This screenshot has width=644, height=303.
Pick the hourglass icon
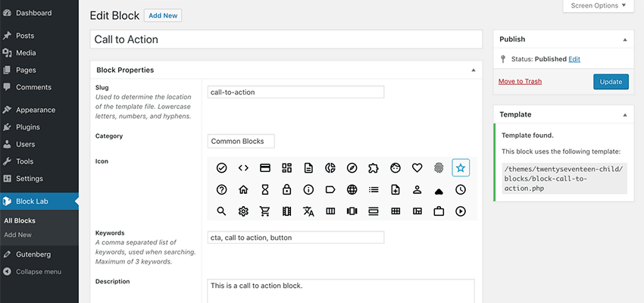[x=265, y=189]
